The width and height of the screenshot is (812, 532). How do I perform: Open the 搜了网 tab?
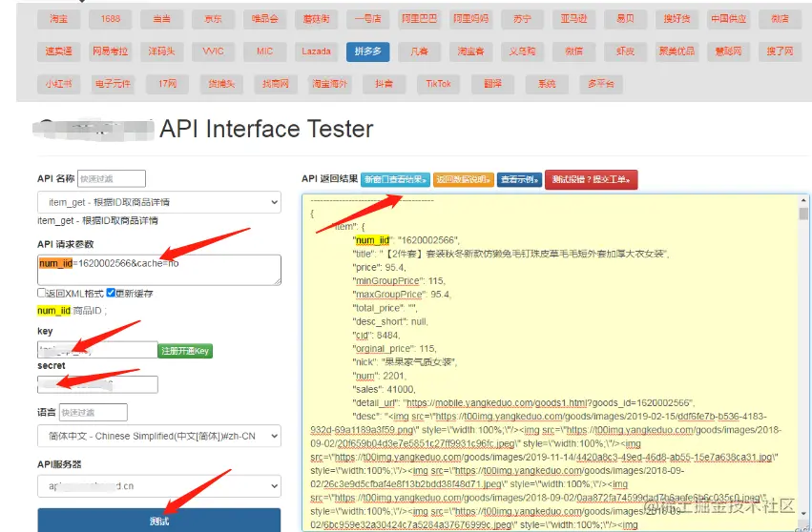tap(780, 51)
